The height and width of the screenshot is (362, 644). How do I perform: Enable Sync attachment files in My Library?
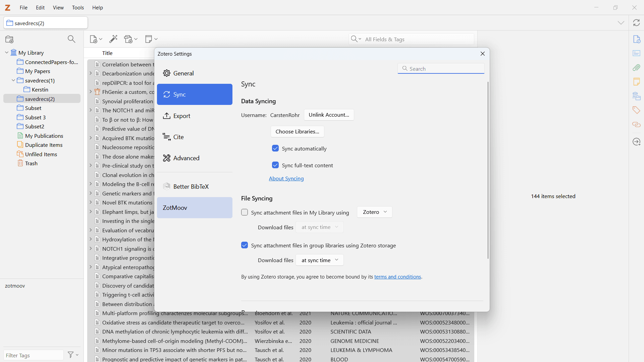(245, 213)
